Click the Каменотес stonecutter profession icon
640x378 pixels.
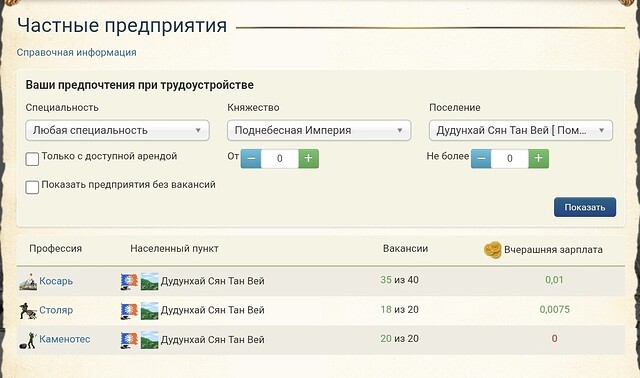pos(28,340)
